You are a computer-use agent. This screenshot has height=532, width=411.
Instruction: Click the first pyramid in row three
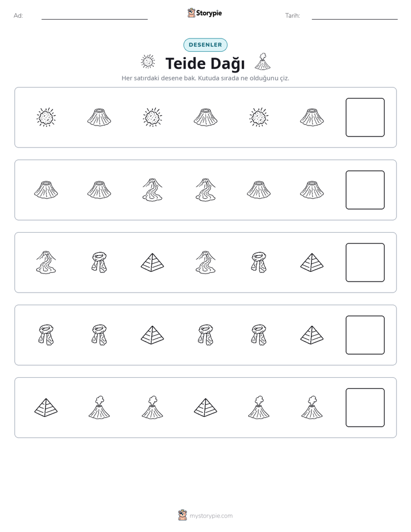[153, 263]
